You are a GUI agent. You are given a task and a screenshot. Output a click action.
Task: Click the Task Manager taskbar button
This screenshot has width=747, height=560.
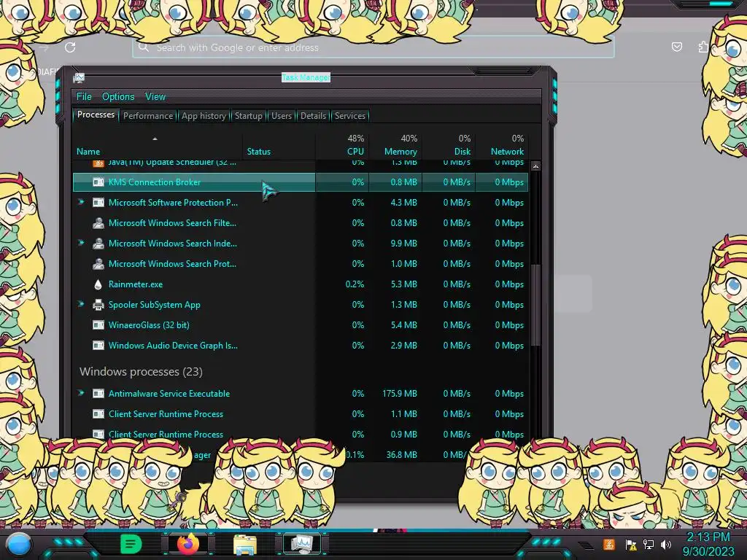click(x=301, y=544)
